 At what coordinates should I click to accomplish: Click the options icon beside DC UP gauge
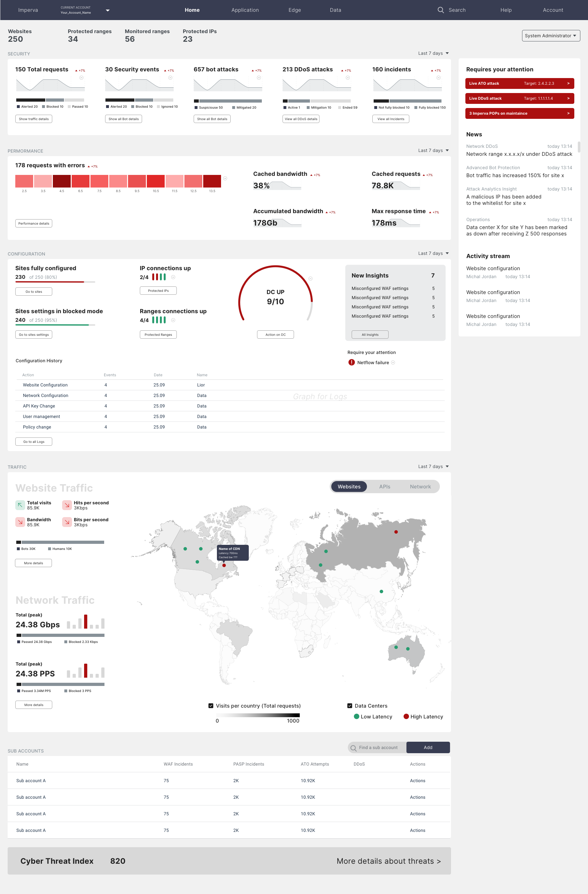pyautogui.click(x=311, y=278)
